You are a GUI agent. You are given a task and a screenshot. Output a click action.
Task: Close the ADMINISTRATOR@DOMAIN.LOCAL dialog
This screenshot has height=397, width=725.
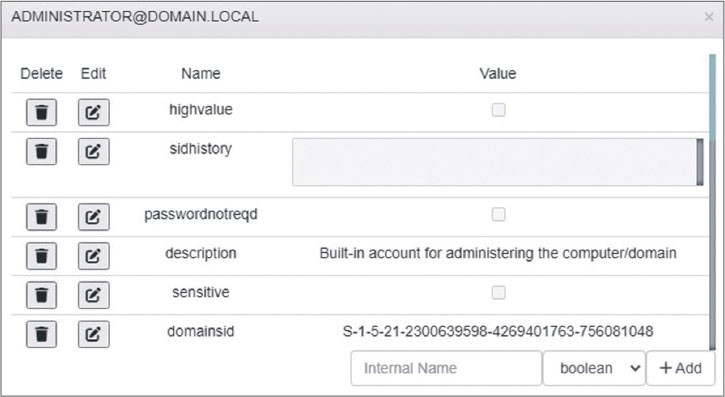pos(709,17)
